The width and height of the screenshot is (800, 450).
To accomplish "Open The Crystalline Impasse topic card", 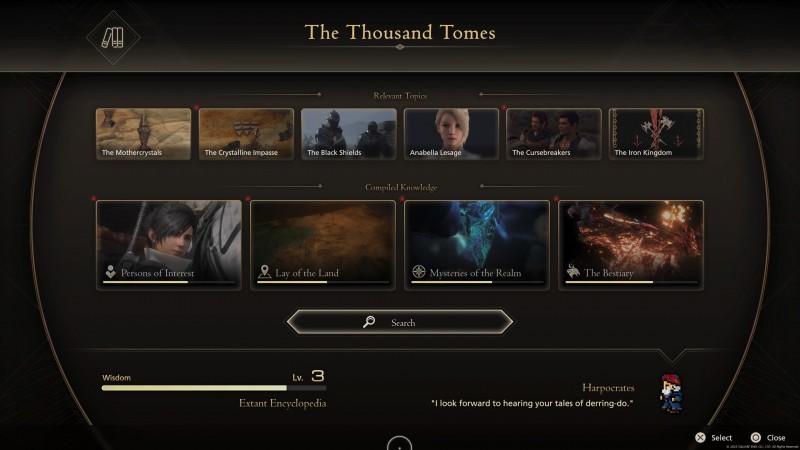I will tap(246, 134).
